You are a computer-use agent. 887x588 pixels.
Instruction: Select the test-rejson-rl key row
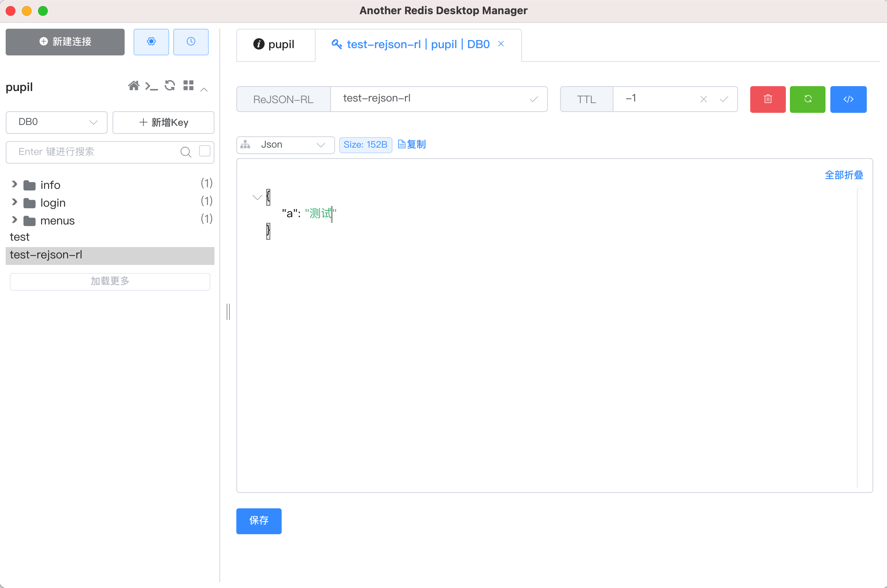[x=110, y=256]
